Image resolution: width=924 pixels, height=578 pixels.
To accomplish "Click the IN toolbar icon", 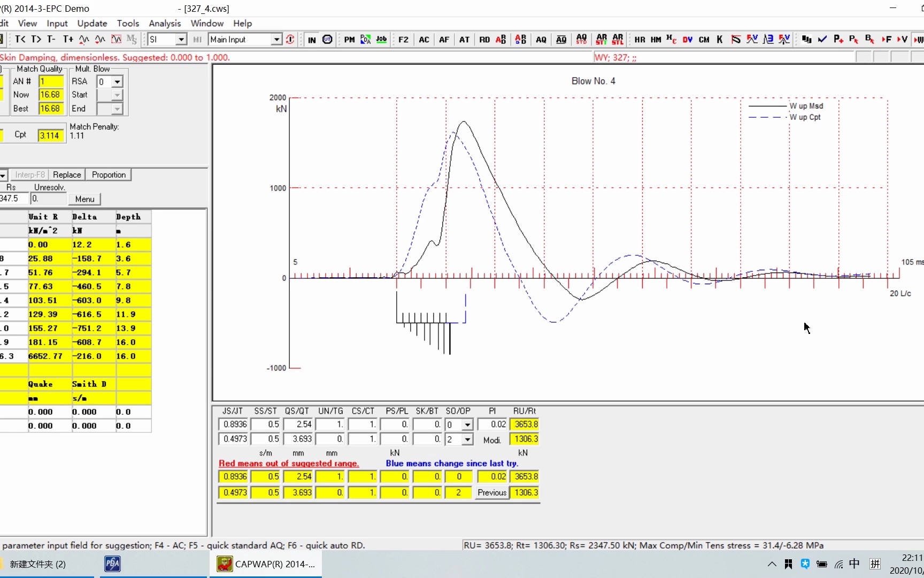I will pos(312,40).
